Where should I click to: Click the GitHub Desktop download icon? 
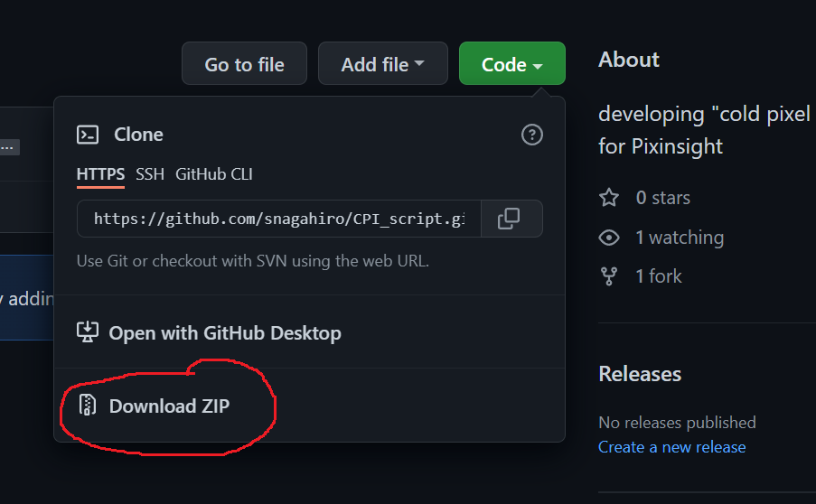coord(88,331)
